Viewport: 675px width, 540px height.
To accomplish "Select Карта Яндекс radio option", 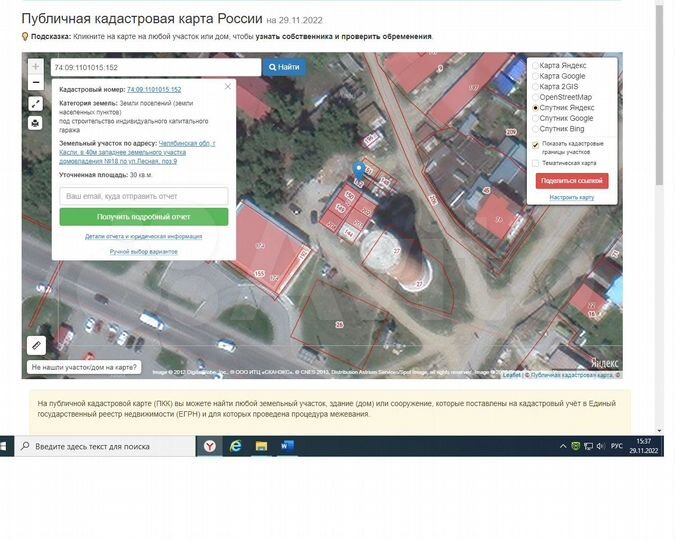I will click(x=536, y=65).
